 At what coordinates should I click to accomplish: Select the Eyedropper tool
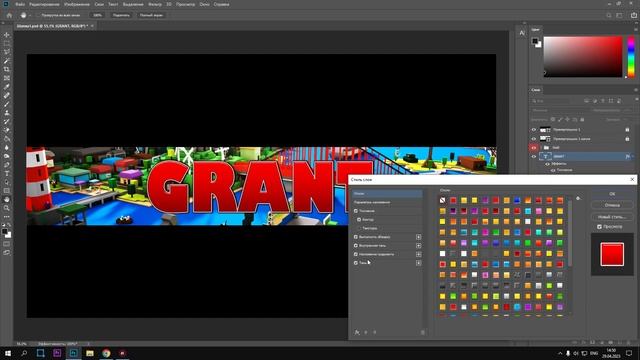(x=7, y=87)
